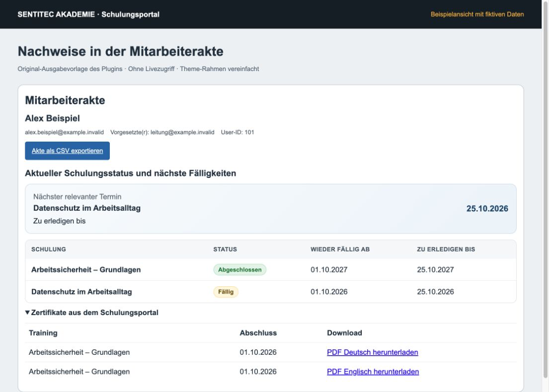This screenshot has width=549, height=392.
Task: Click the 'WIEDER FÄLLIG AB' column header
Action: (340, 249)
